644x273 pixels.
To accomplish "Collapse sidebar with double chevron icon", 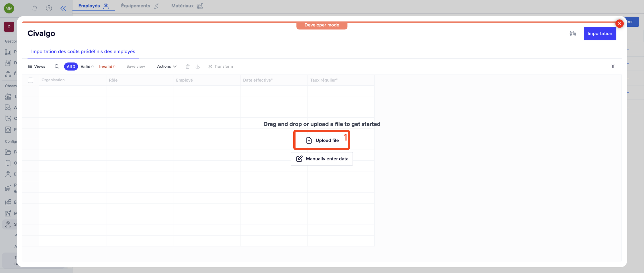I will click(63, 9).
